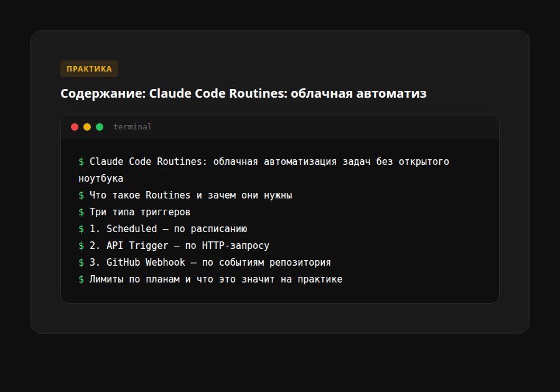Expand the 'Три типа триггеров' section

coord(140,212)
